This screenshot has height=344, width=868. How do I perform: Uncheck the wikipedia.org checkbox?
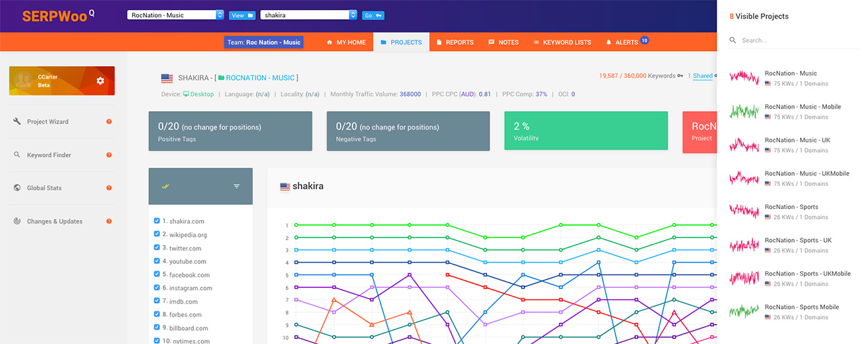[157, 235]
